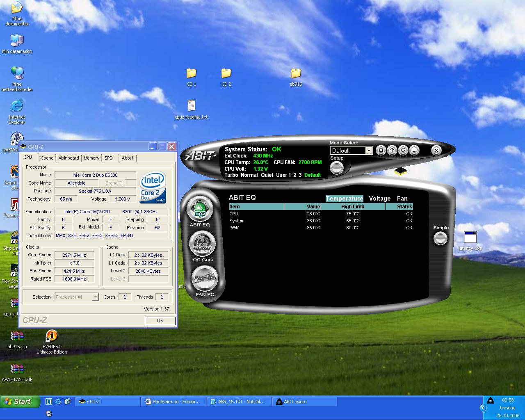Screen dimensions: 525x420
Task: Select the ab915.zip archive icon
Action: [x=17, y=340]
